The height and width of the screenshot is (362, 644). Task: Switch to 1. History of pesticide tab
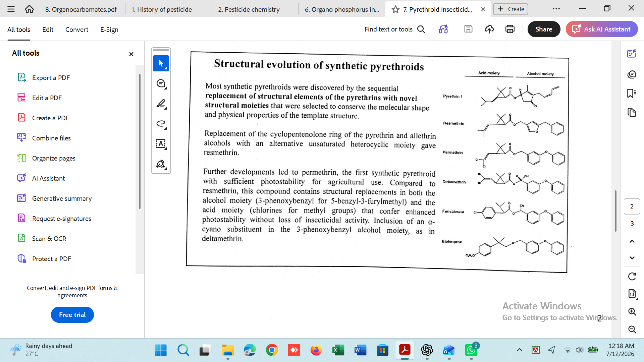[x=162, y=9]
